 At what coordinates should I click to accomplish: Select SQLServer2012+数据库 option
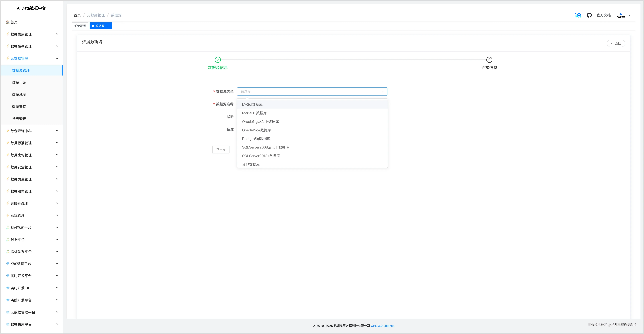(261, 156)
